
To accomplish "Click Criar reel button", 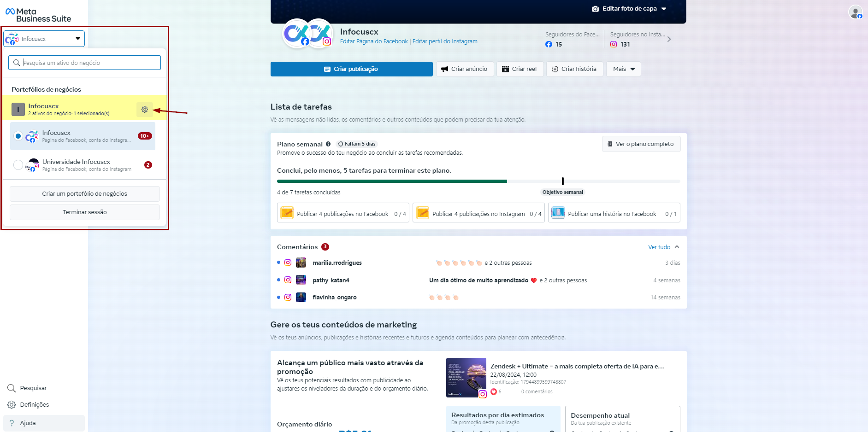I will (520, 69).
